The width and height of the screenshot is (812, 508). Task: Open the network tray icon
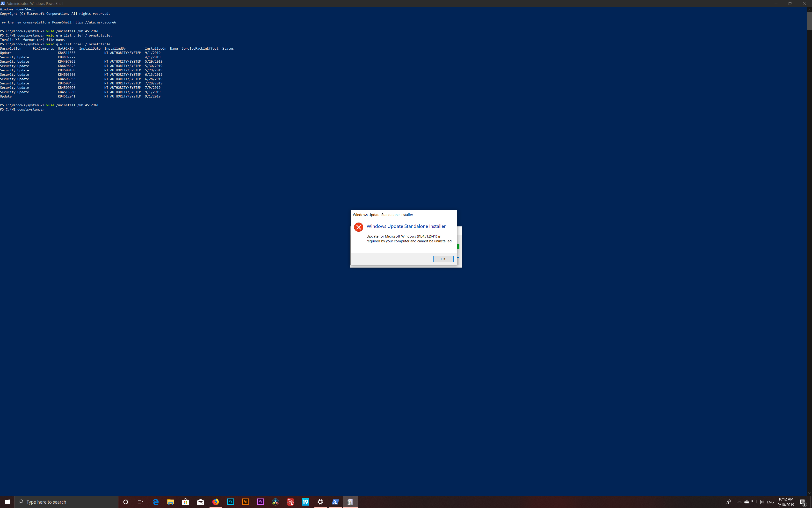[x=754, y=502]
